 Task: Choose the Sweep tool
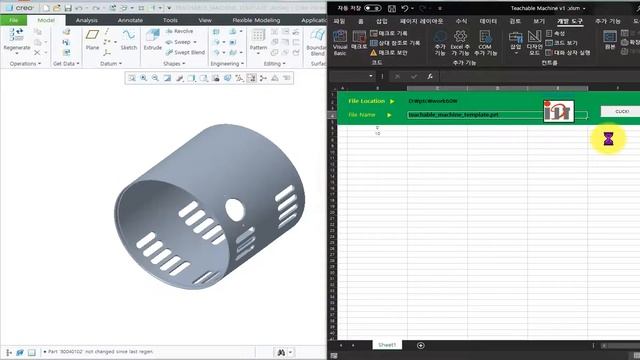(x=178, y=42)
